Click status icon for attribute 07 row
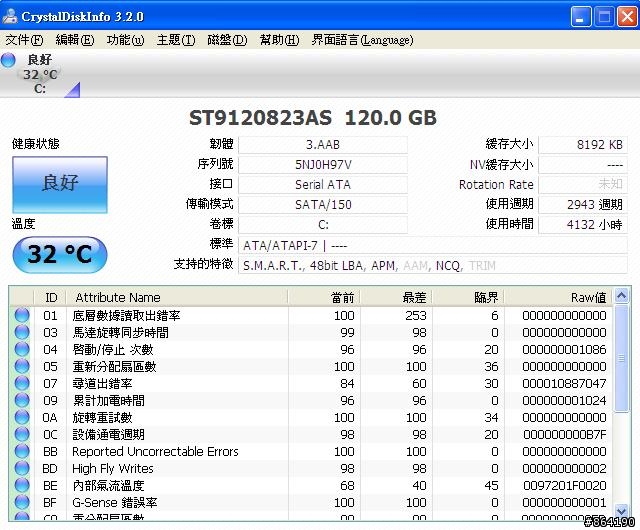This screenshot has width=640, height=530. point(22,383)
